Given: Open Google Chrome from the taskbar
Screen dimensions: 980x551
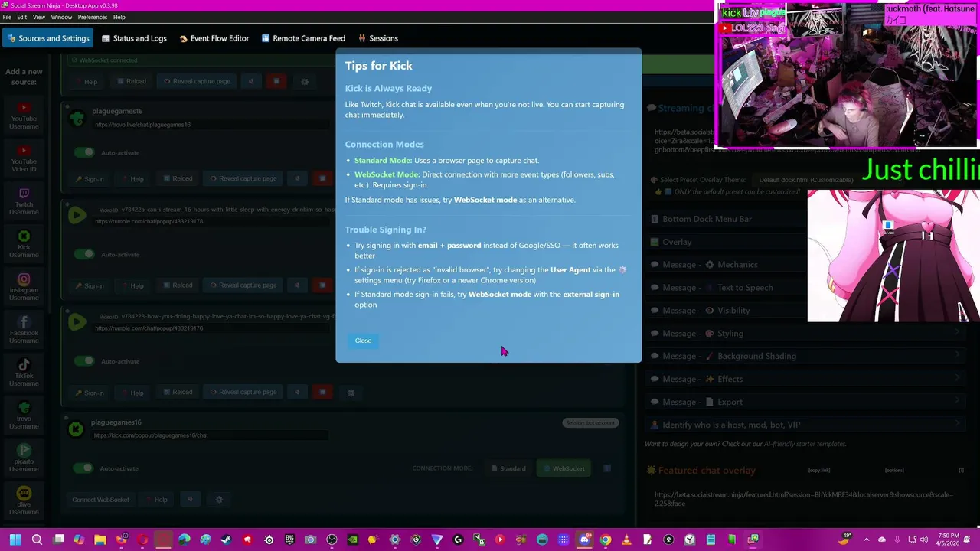Looking at the screenshot, I should pyautogui.click(x=606, y=540).
